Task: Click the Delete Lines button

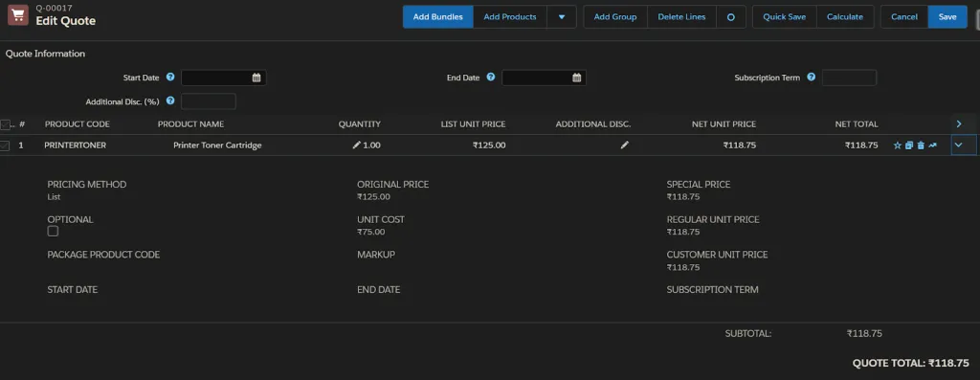Action: 681,17
